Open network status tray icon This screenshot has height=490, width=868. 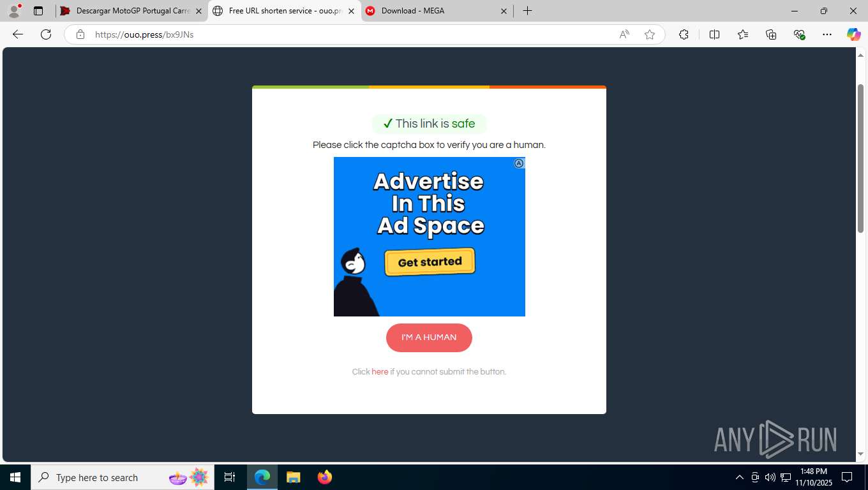[x=786, y=477]
